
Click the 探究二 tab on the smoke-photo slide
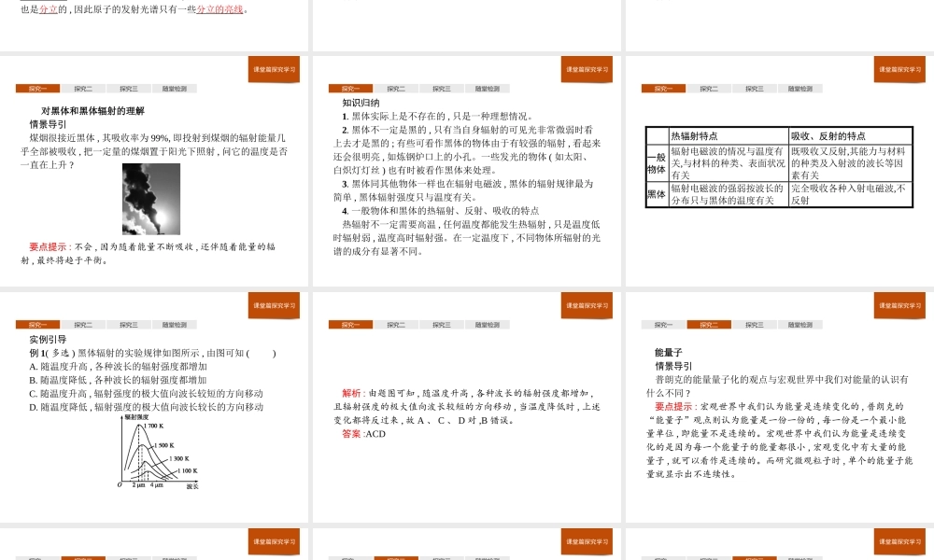click(83, 89)
